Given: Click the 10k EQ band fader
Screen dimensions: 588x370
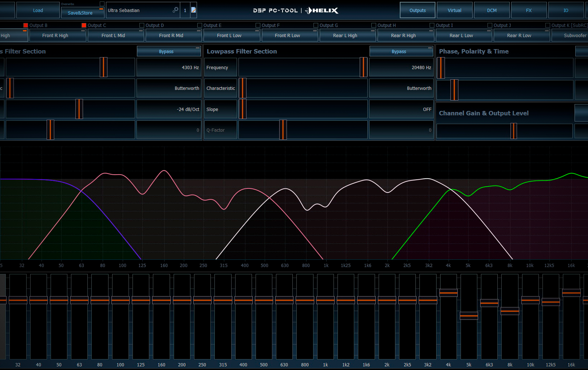Looking at the screenshot, I should point(530,300).
